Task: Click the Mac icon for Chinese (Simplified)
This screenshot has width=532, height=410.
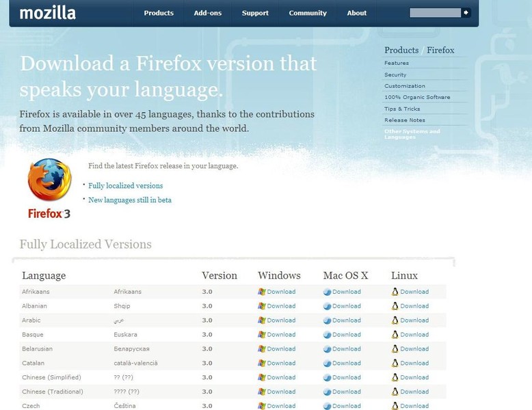Action: [x=327, y=377]
